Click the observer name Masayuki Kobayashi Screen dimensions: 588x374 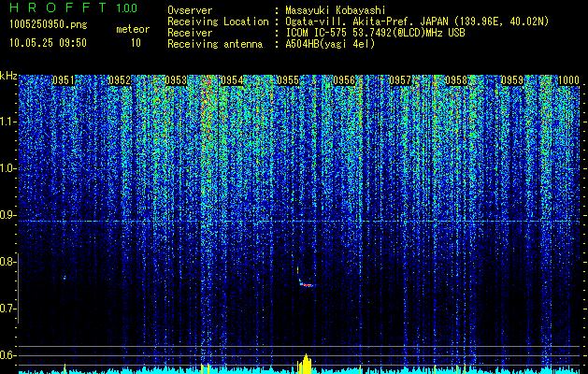pos(335,10)
